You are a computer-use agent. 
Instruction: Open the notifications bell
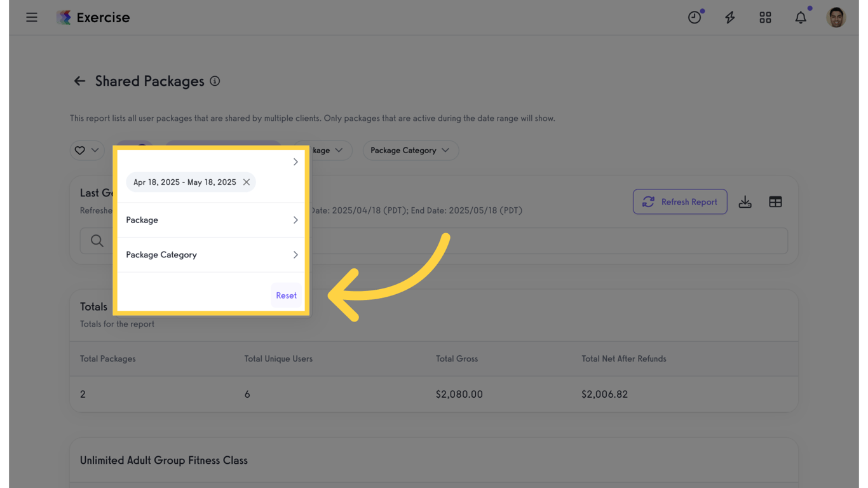801,18
